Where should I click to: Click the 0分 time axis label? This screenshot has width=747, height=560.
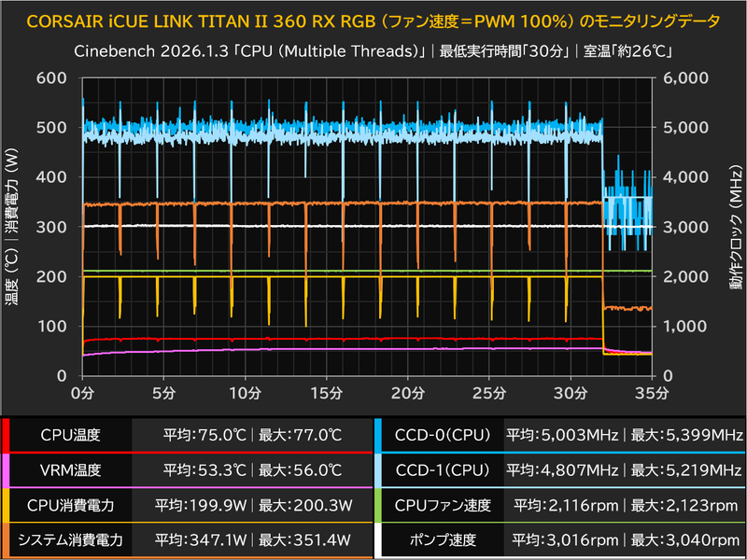(82, 393)
